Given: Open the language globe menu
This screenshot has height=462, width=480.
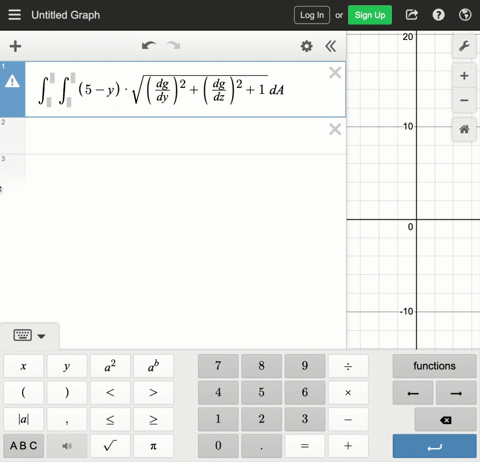Looking at the screenshot, I should [465, 15].
